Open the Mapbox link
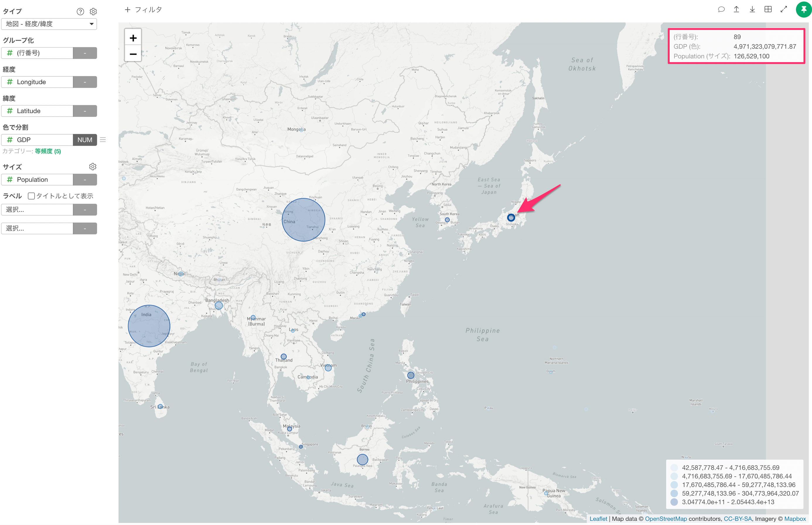This screenshot has height=525, width=812. [795, 519]
